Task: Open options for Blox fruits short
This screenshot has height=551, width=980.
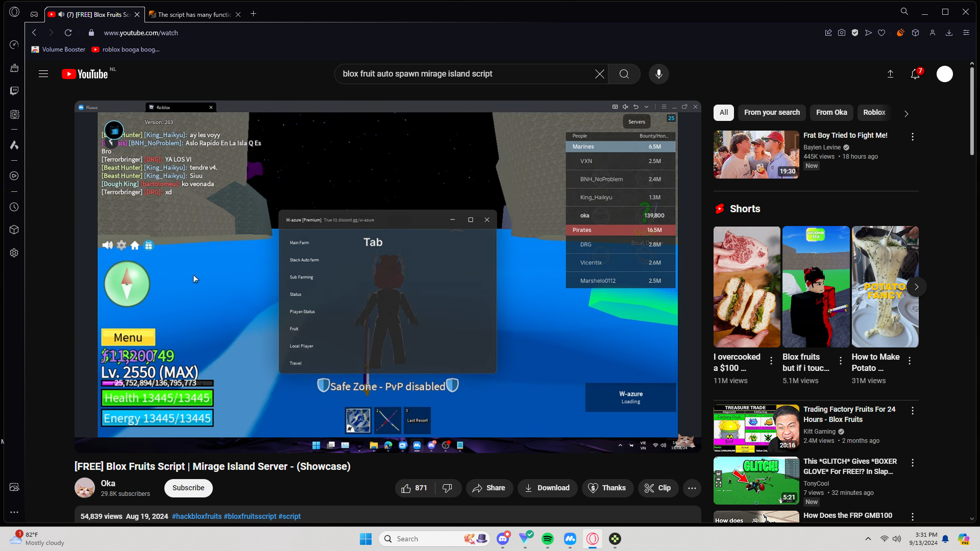Action: click(841, 361)
